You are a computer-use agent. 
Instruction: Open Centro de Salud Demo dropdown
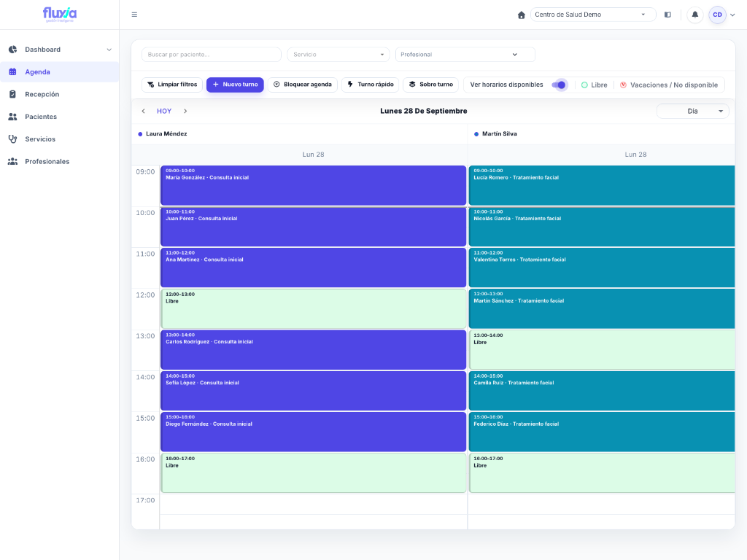click(x=593, y=15)
